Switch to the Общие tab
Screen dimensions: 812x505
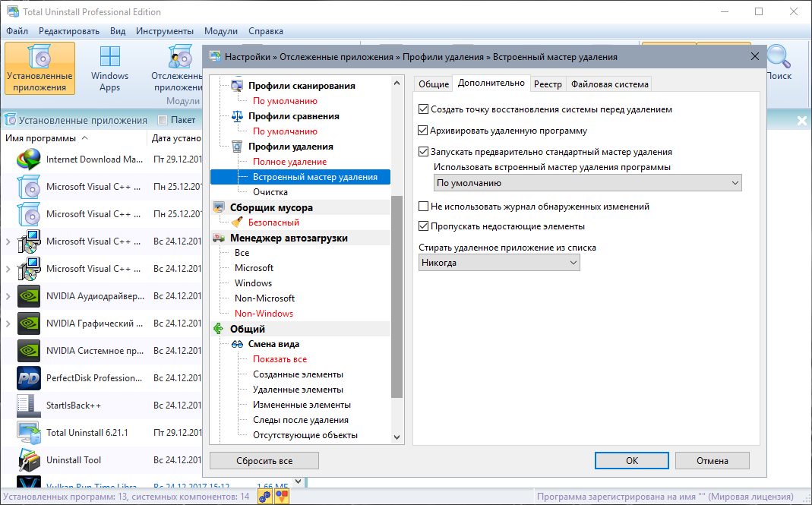coord(434,84)
